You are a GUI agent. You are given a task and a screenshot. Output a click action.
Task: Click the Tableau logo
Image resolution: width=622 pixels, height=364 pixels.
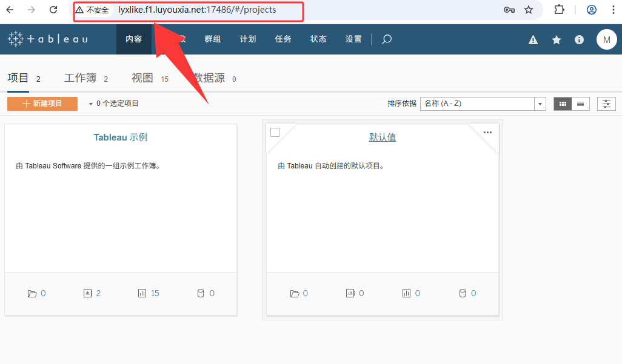pos(48,39)
